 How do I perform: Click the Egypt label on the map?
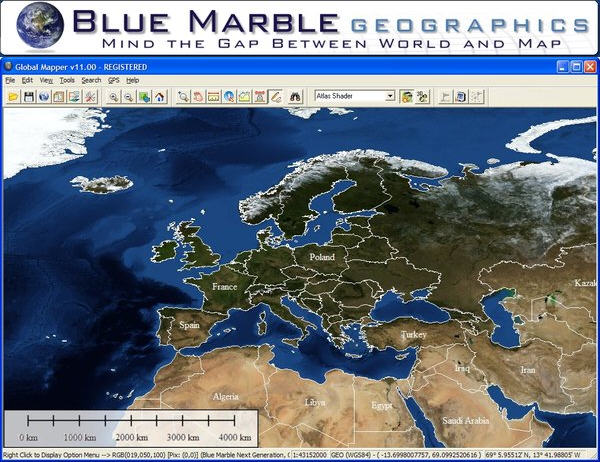pos(382,406)
